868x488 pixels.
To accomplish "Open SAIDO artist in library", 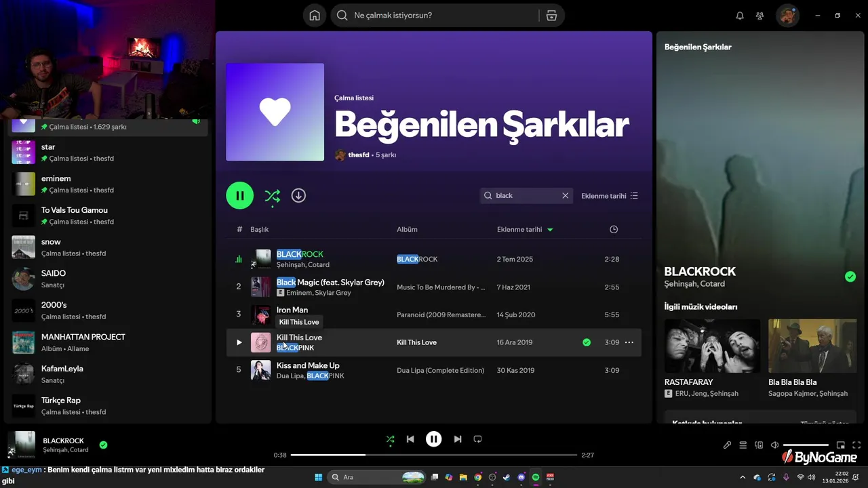I will 108,279.
